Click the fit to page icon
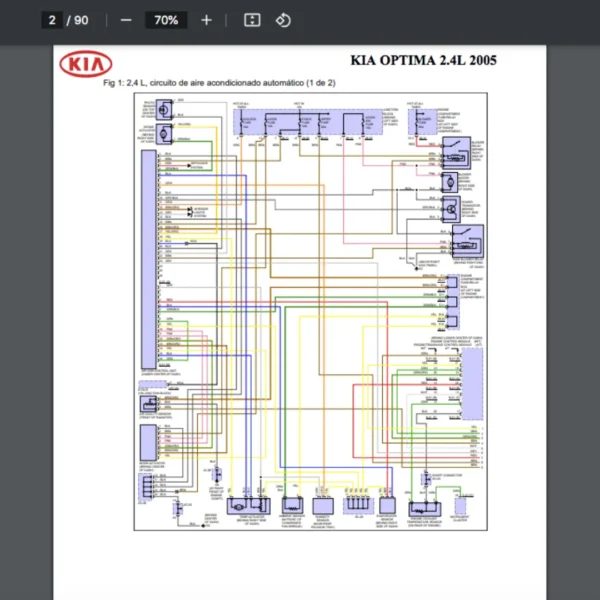Viewport: 600px width, 600px height. click(x=252, y=20)
